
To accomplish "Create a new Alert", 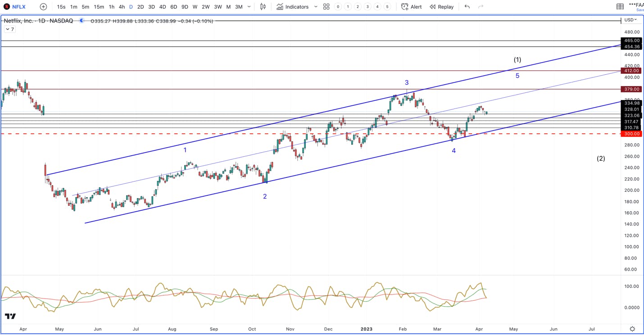I will 412,7.
